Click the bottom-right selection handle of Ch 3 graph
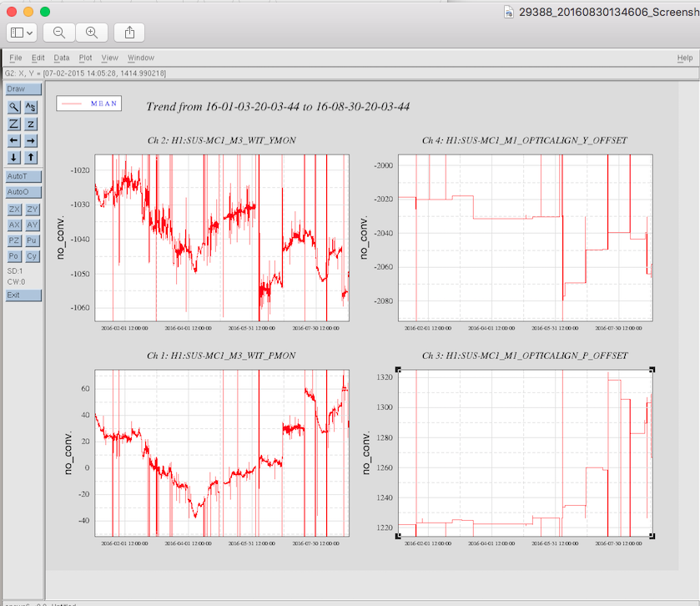The image size is (700, 606). click(652, 536)
